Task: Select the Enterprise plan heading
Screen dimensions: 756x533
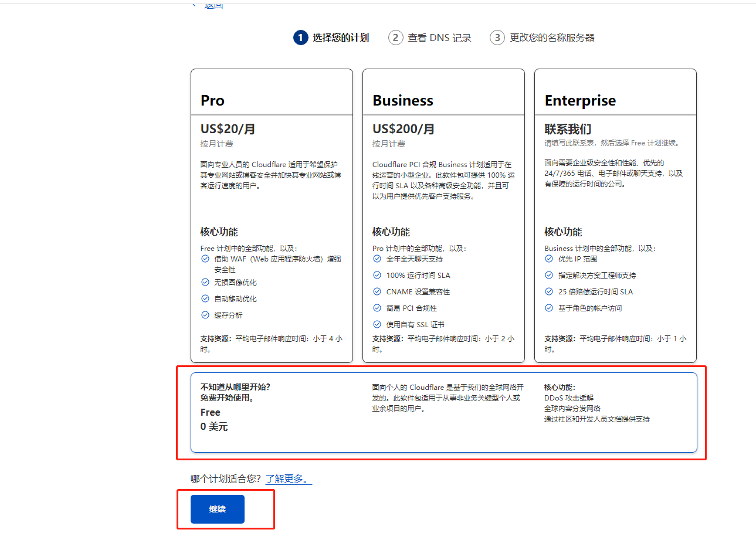Action: pos(580,101)
